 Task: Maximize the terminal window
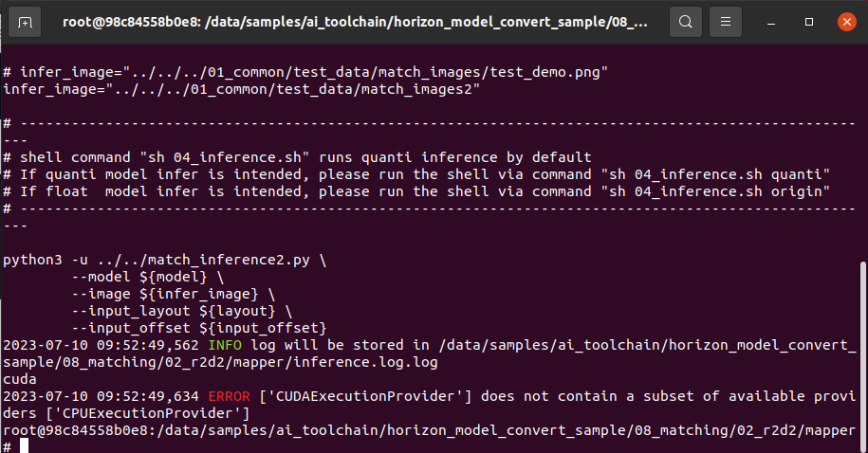[809, 21]
